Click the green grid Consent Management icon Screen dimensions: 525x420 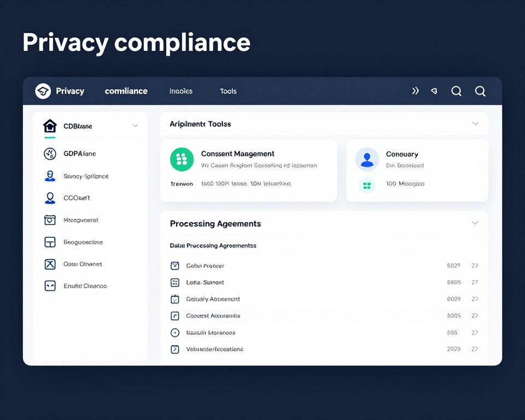click(x=182, y=160)
